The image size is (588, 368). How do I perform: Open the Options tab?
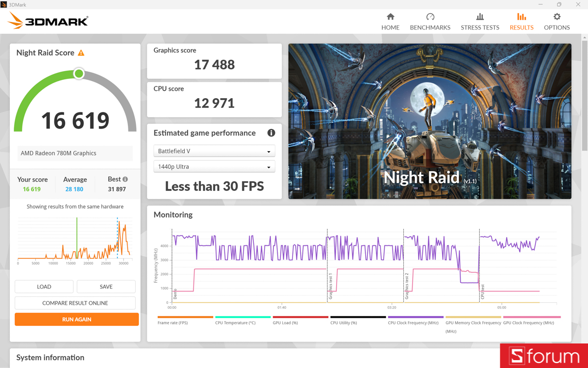tap(557, 22)
